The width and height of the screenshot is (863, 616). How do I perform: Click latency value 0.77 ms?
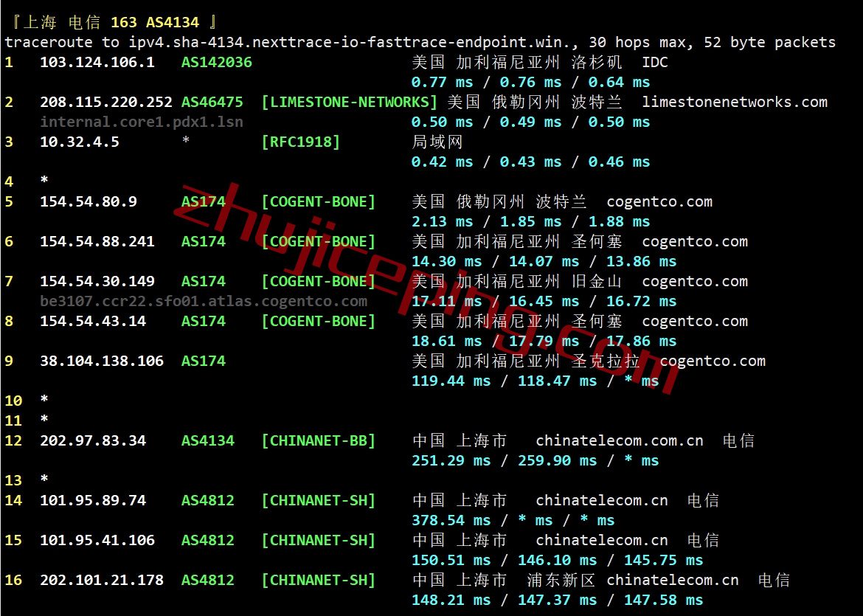(442, 82)
